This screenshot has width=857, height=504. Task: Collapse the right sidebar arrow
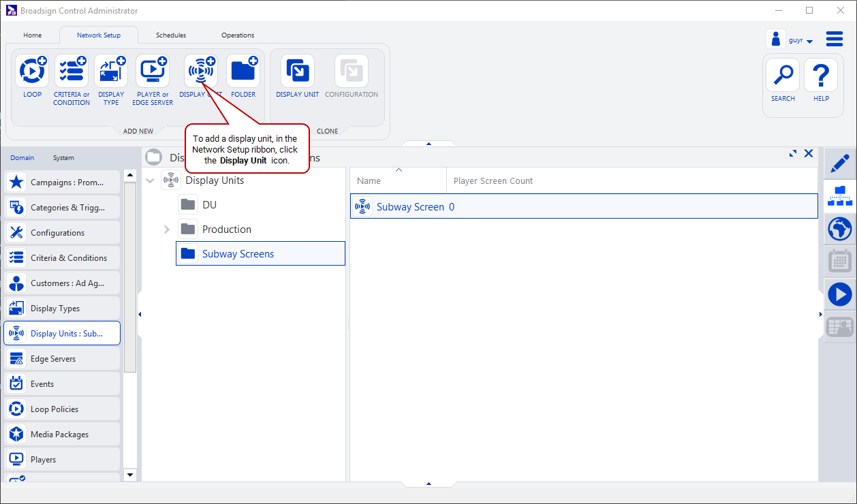[x=820, y=314]
